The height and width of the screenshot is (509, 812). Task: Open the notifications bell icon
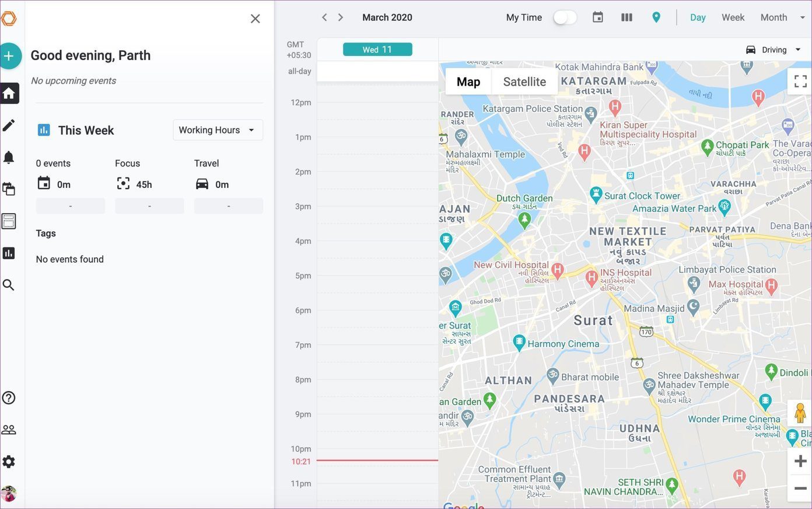coord(9,157)
